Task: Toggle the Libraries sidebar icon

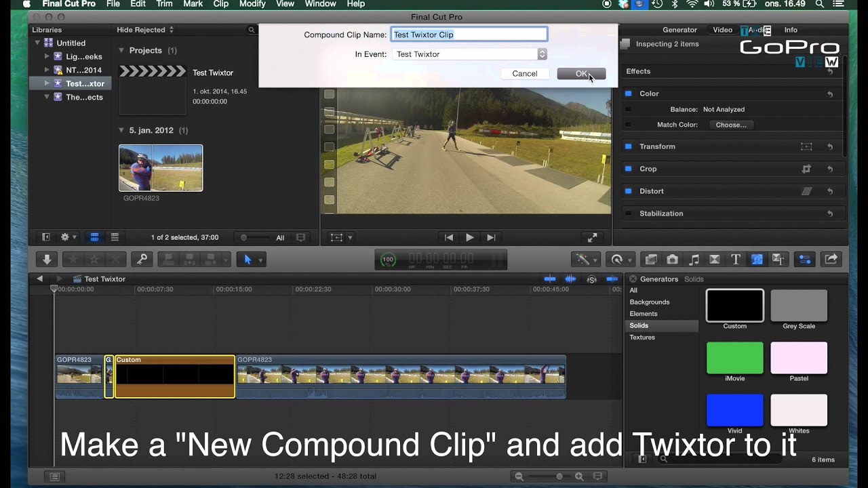Action: [x=45, y=237]
